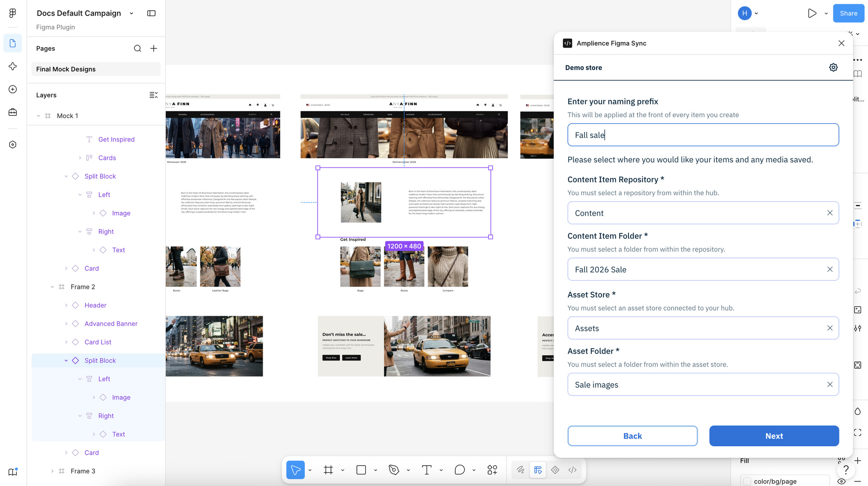Select the Final Mock Designs page
This screenshot has height=486, width=868.
pyautogui.click(x=96, y=69)
